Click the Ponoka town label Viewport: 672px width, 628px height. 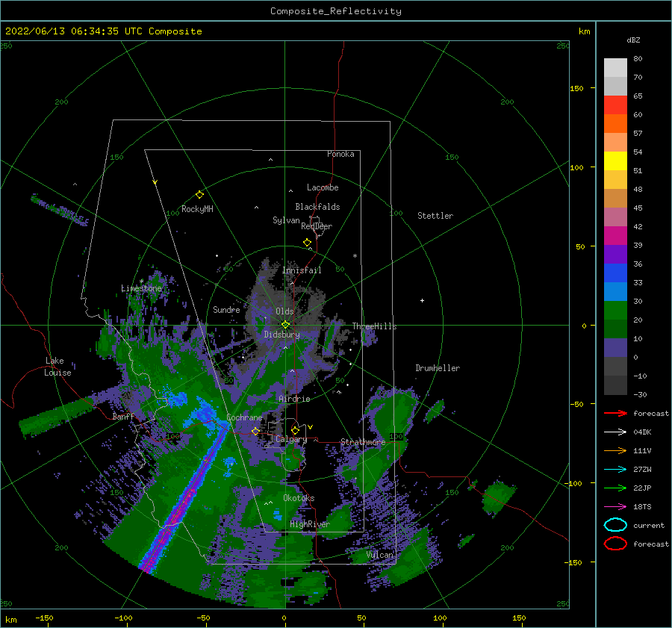[340, 154]
